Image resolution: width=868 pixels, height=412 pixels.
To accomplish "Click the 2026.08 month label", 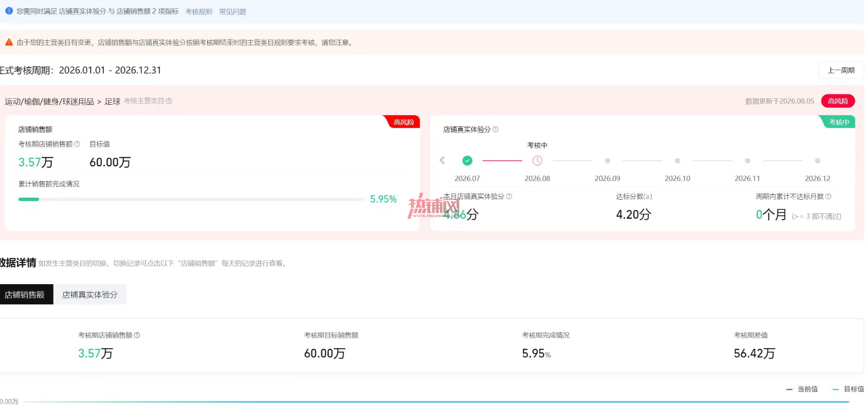I will click(x=537, y=178).
